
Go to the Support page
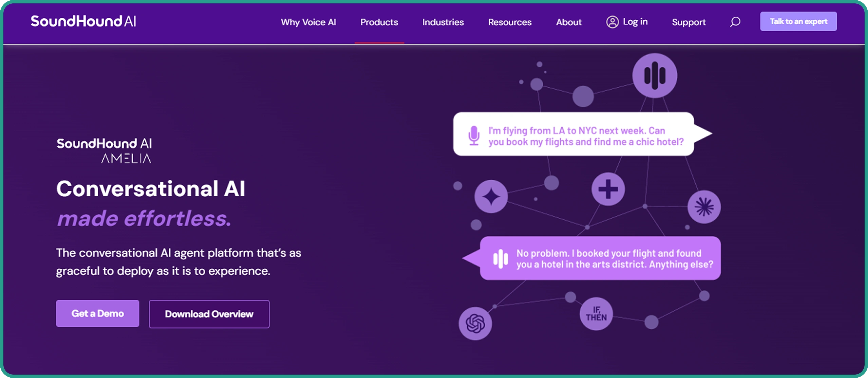[688, 22]
